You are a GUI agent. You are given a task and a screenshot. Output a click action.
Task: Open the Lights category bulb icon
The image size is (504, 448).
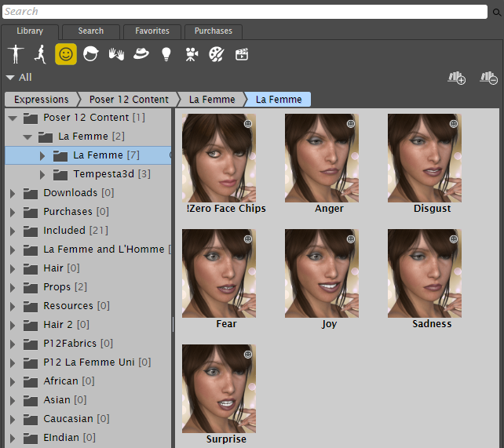point(166,54)
